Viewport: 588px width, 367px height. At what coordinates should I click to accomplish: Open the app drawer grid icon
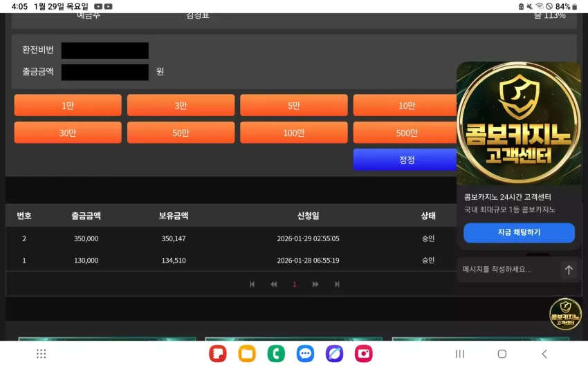tap(42, 353)
